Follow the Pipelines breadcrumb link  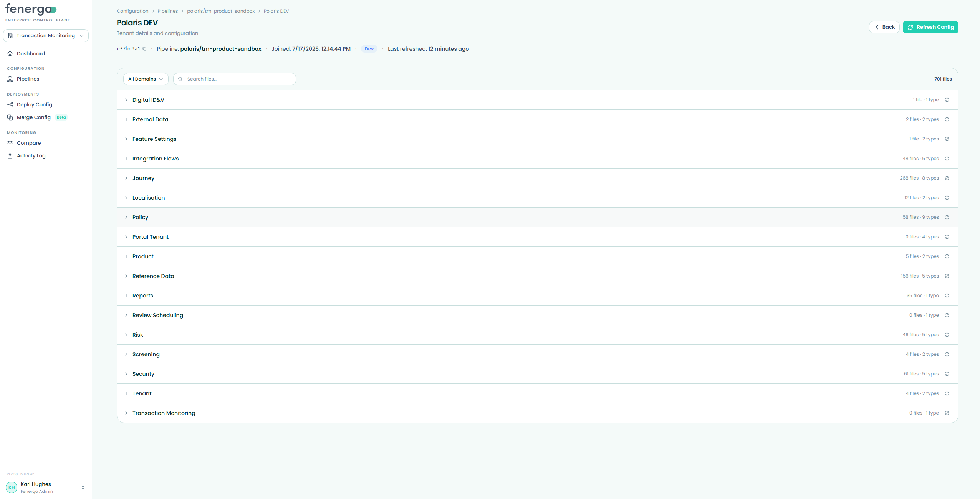click(168, 11)
